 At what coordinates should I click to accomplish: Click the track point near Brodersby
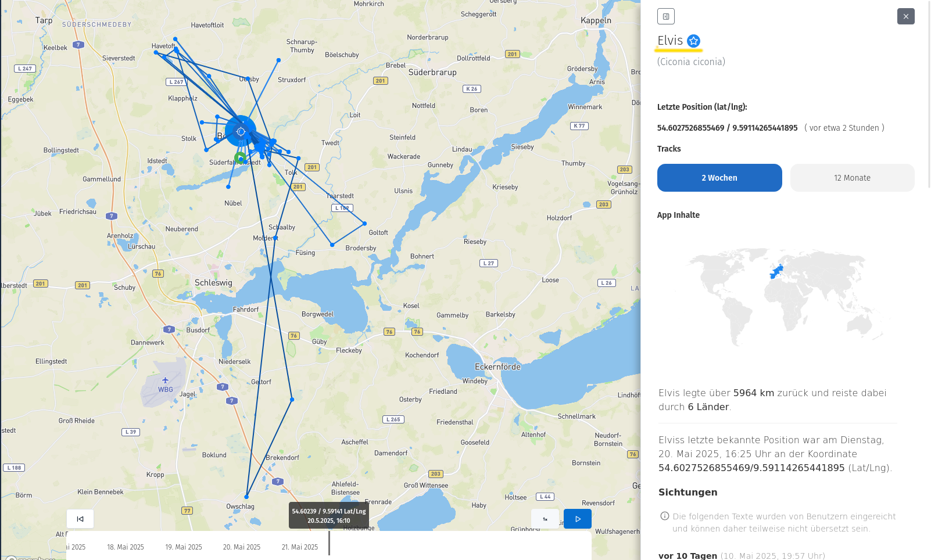332,245
